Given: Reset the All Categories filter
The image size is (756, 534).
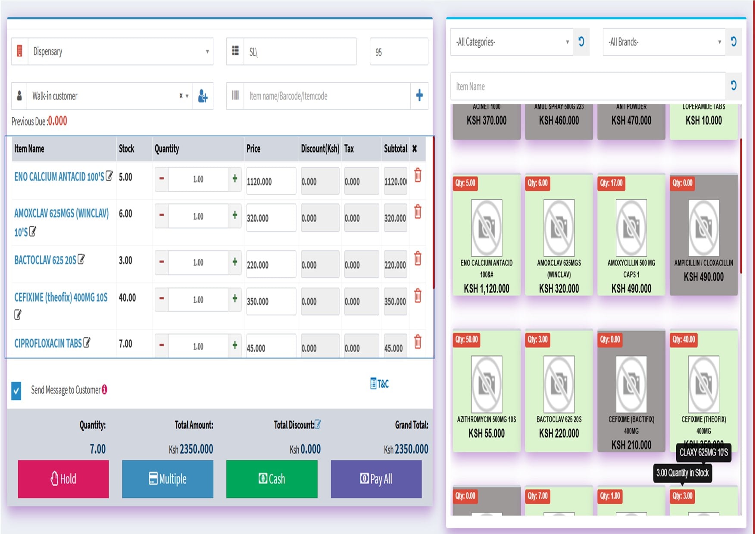Looking at the screenshot, I should click(581, 42).
